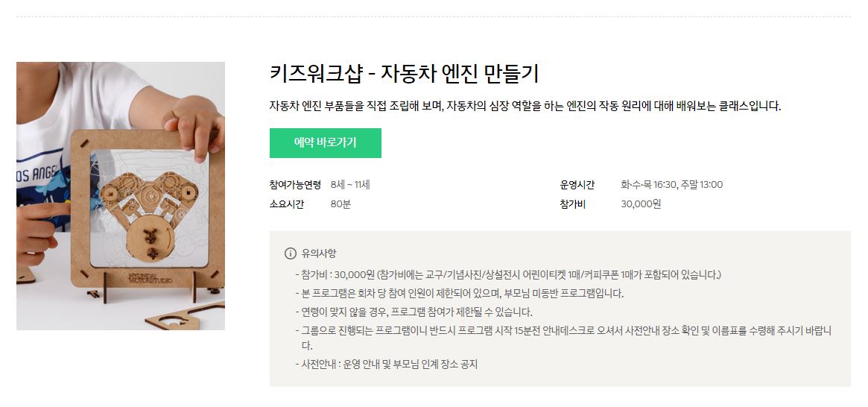The image size is (868, 407).
Task: Click the notice line about 교구/기념사진 included
Action: [x=508, y=274]
